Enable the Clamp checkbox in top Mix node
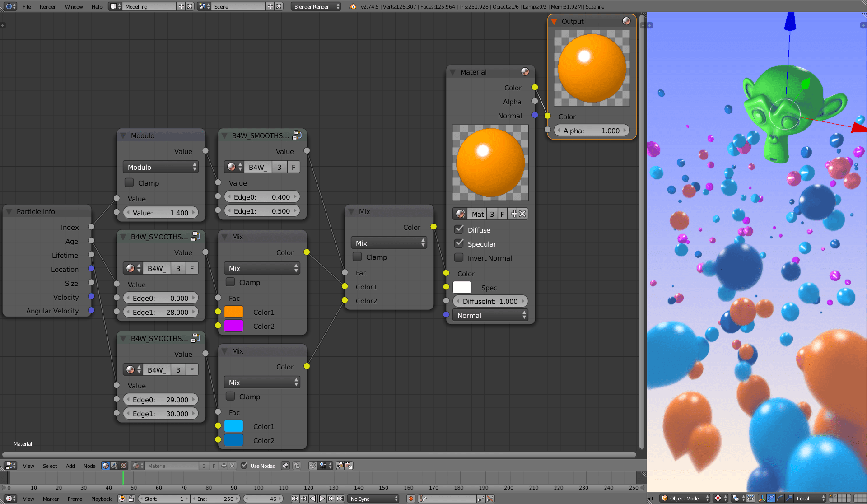Viewport: 867px width, 504px height. (356, 257)
